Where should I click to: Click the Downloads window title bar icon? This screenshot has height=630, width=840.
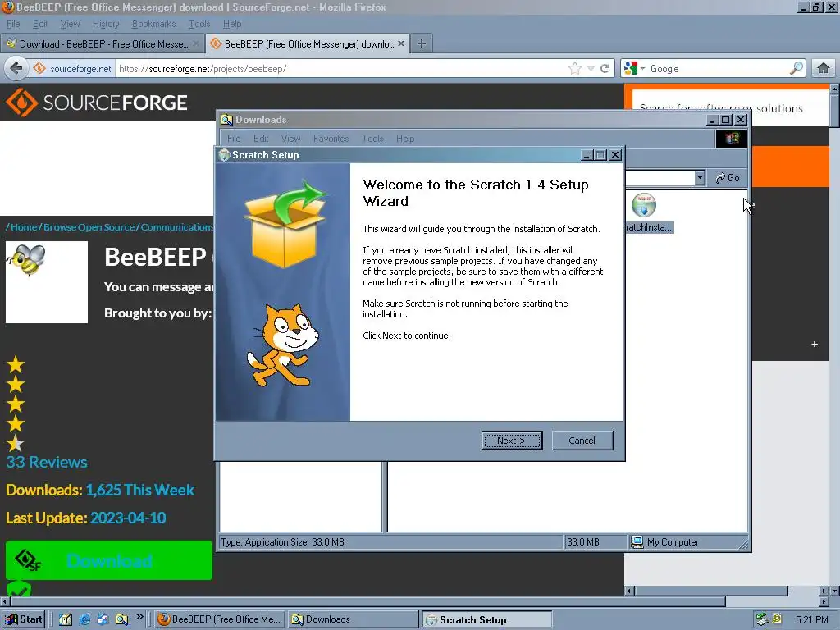coord(226,120)
